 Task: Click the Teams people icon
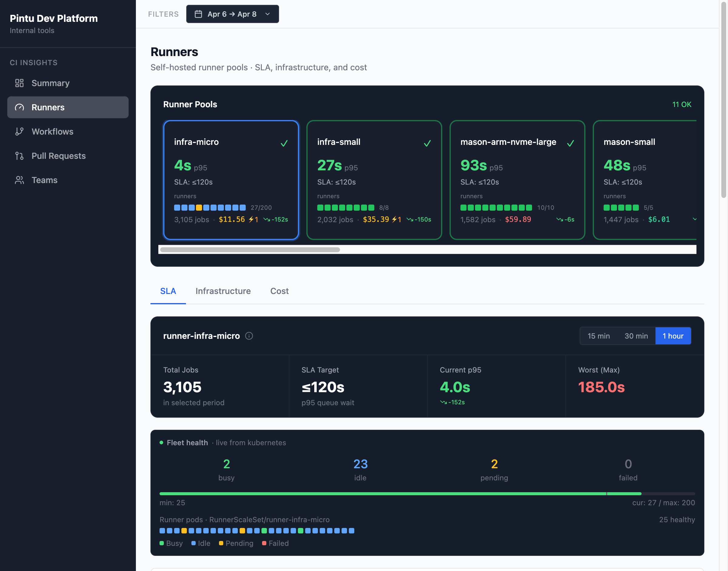pyautogui.click(x=19, y=180)
